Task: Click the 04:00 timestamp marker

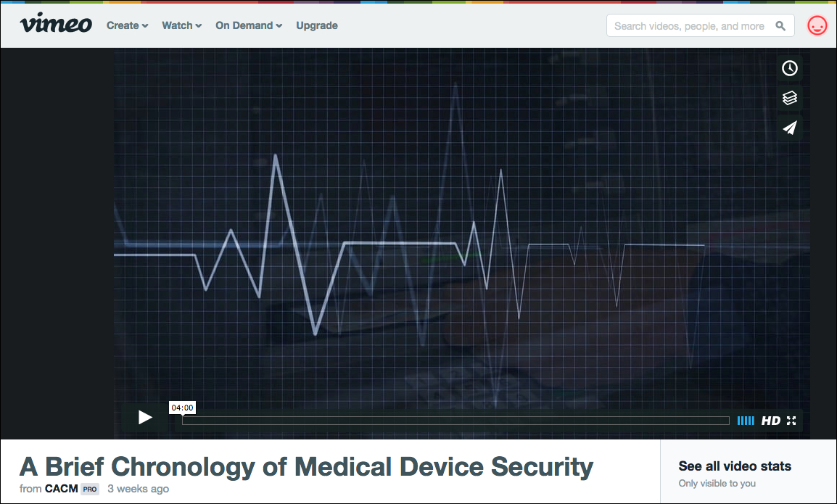Action: (182, 408)
